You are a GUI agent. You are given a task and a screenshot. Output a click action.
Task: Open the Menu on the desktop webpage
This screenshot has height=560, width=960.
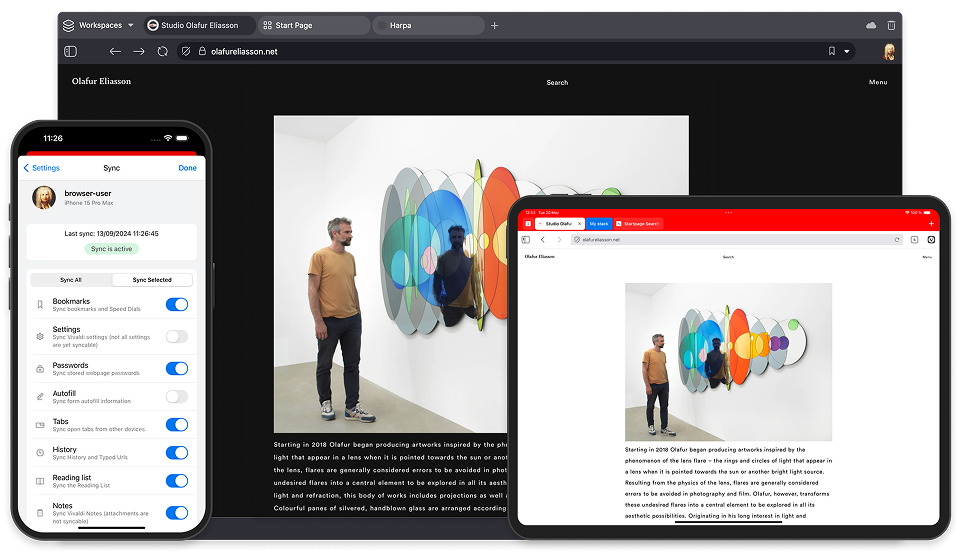(877, 82)
